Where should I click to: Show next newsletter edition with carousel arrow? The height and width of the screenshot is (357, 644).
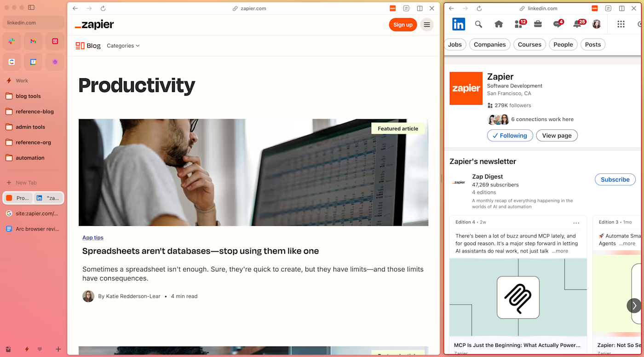[634, 305]
